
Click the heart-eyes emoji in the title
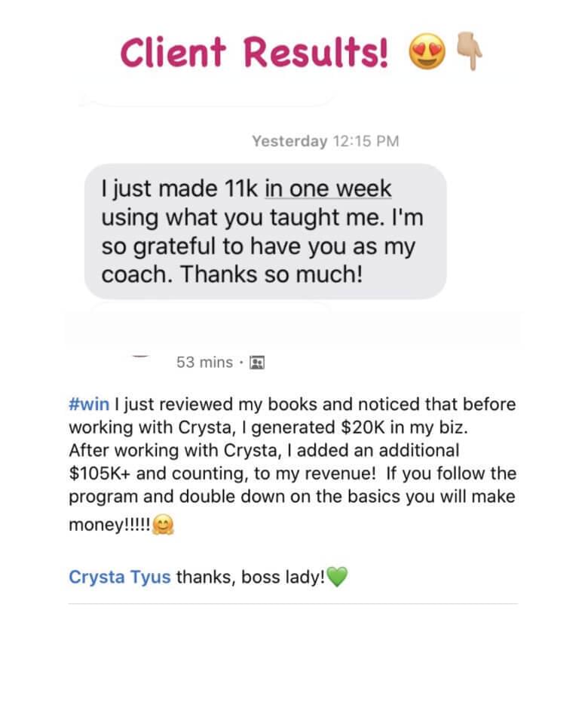pyautogui.click(x=427, y=51)
